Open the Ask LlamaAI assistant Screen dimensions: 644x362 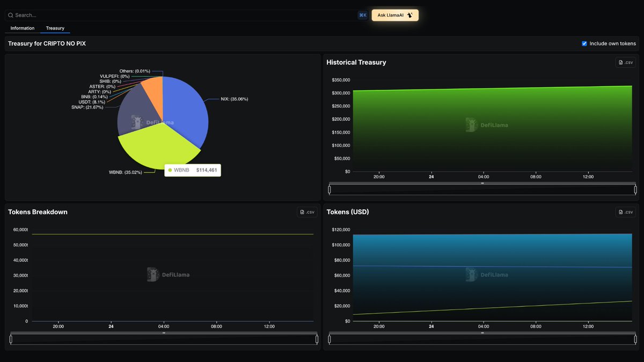click(395, 15)
